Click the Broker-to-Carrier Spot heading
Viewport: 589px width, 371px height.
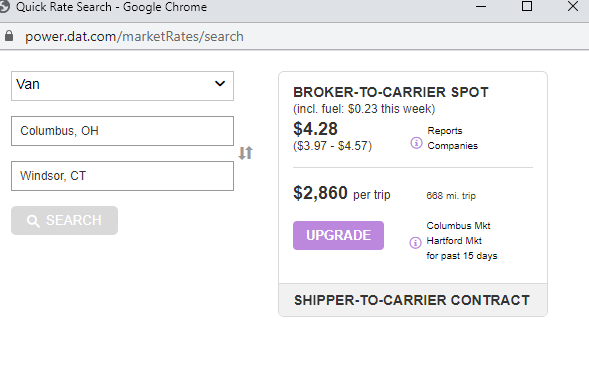click(x=391, y=92)
